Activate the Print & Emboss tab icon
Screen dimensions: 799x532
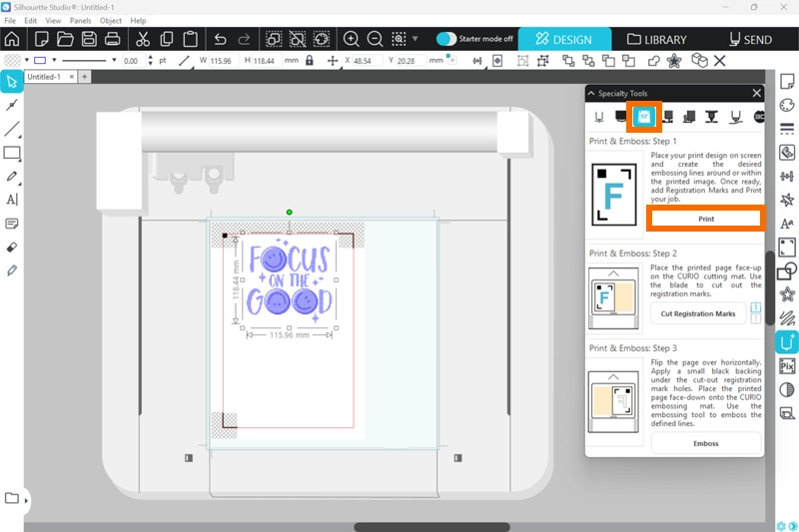coord(644,118)
